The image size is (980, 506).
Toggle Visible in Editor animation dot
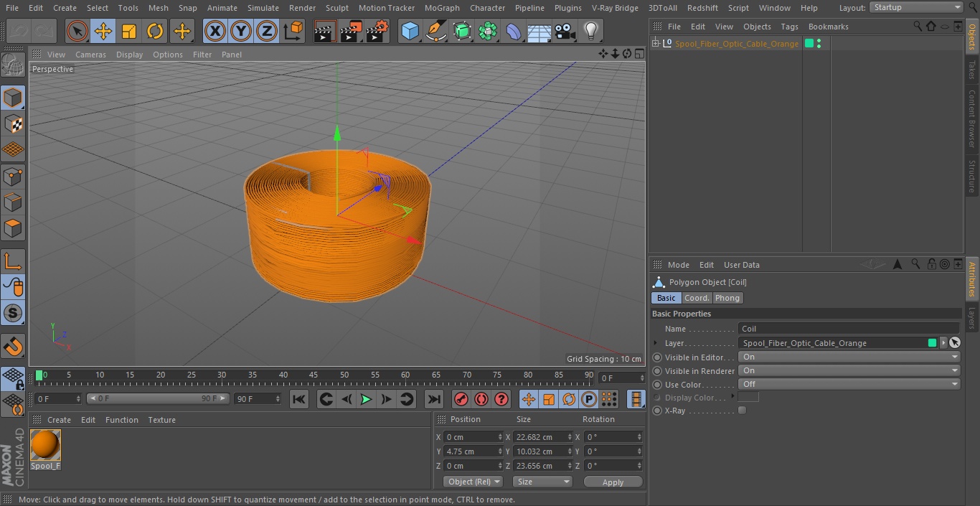(x=657, y=357)
